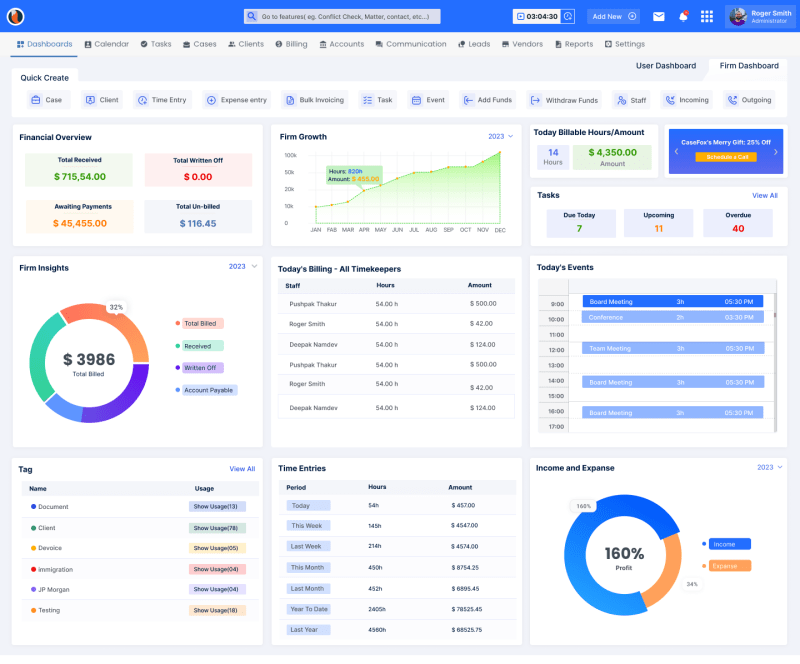Click the Received color swatch in legend

pyautogui.click(x=178, y=346)
